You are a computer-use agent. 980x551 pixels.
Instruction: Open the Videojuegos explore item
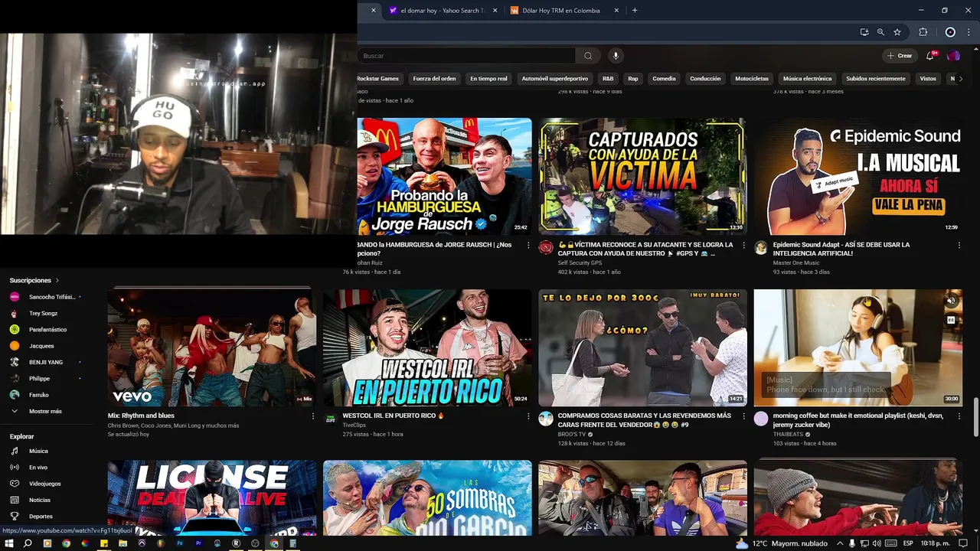46,484
